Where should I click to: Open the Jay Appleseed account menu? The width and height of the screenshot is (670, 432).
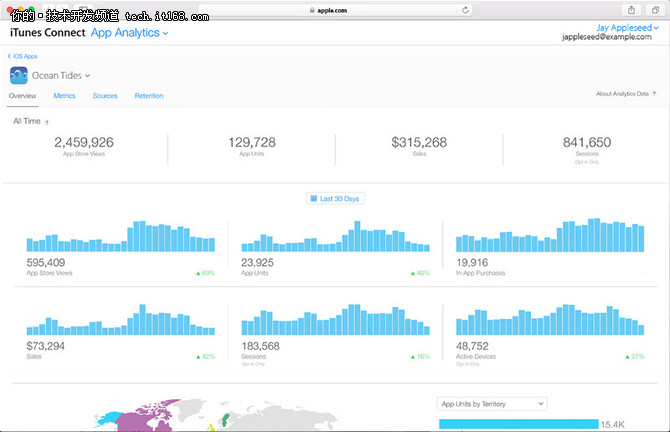(x=627, y=28)
